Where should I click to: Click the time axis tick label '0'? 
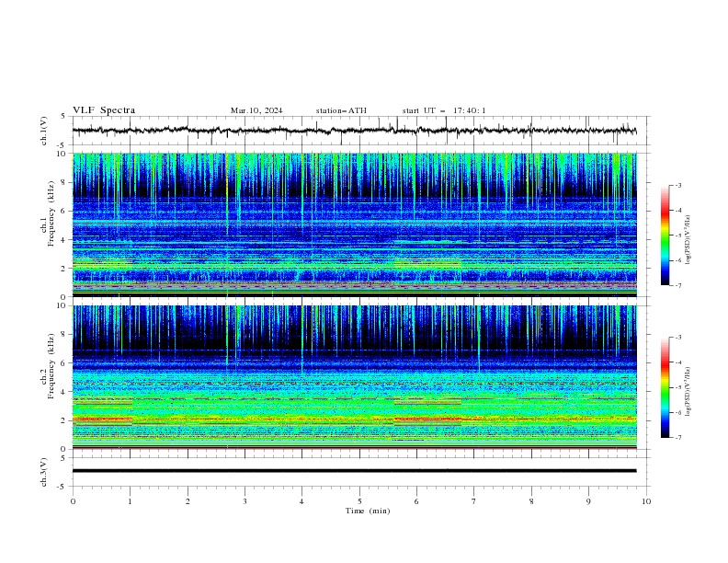pos(73,501)
